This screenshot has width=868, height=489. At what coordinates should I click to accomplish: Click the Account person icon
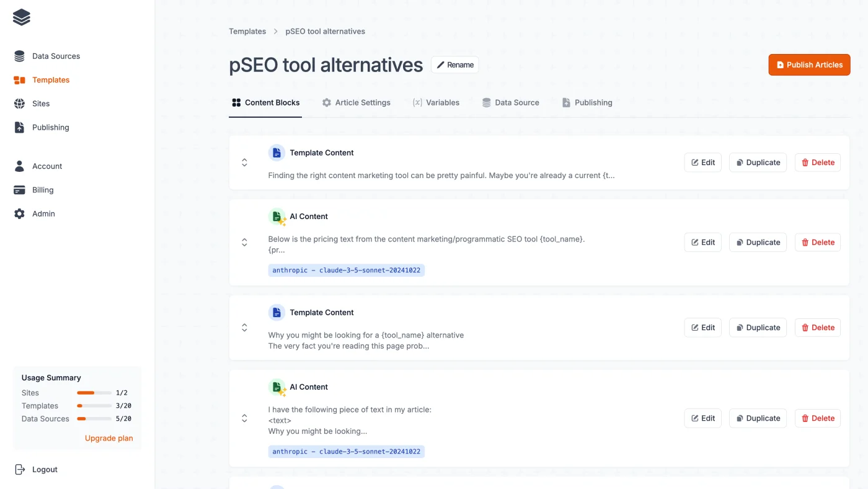(20, 166)
